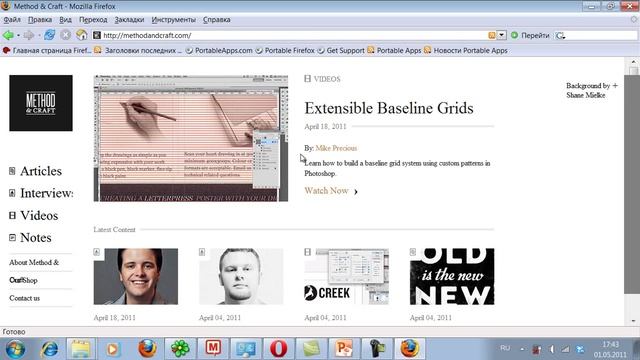The height and width of the screenshot is (360, 640).
Task: Open Новости Portable Apps bookmark
Action: coord(466,51)
